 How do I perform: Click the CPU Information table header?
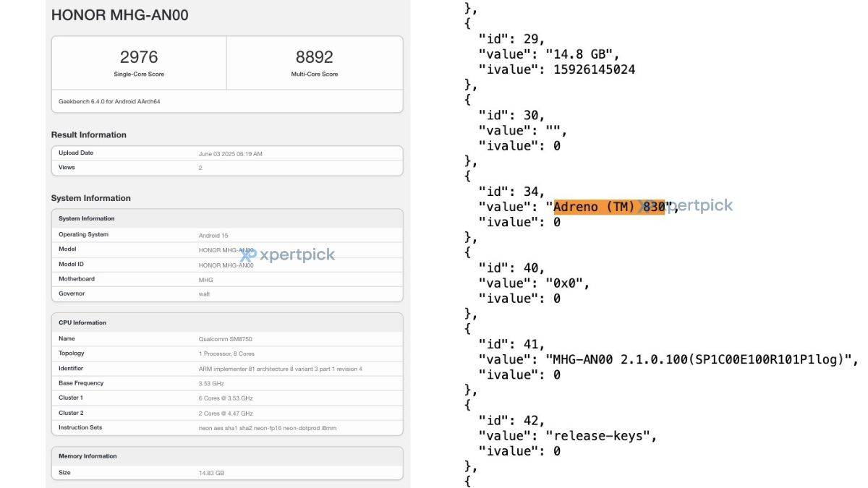[x=82, y=322]
